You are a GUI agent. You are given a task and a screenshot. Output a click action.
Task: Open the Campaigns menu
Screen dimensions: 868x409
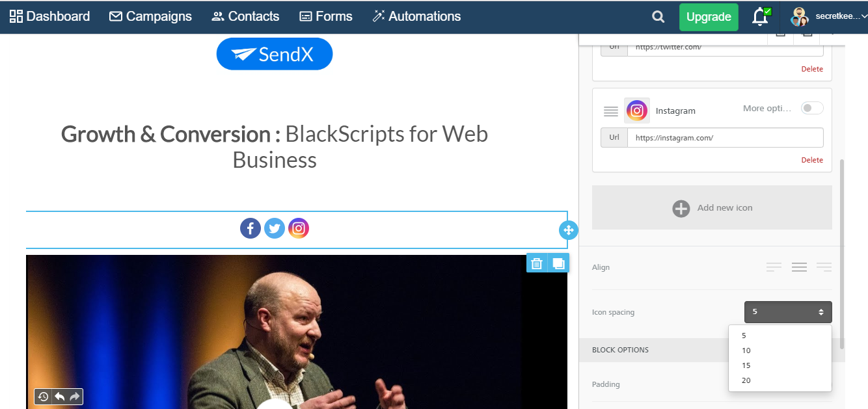(150, 17)
